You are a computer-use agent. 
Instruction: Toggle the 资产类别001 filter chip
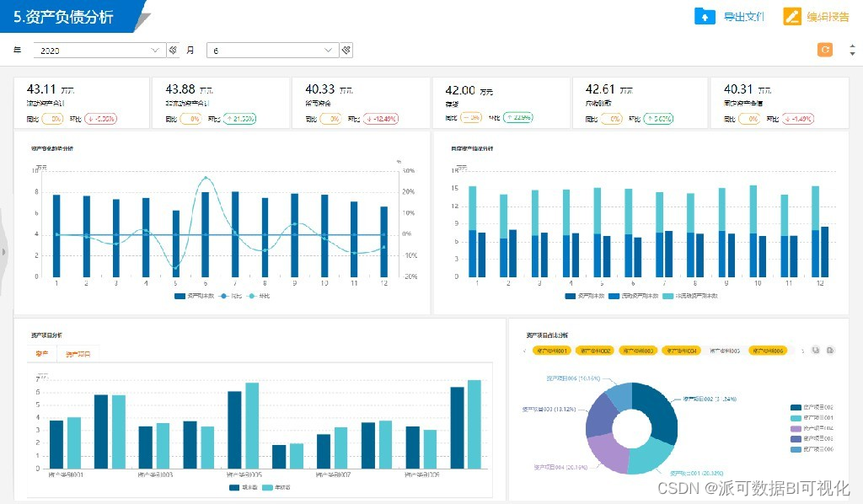tap(551, 351)
